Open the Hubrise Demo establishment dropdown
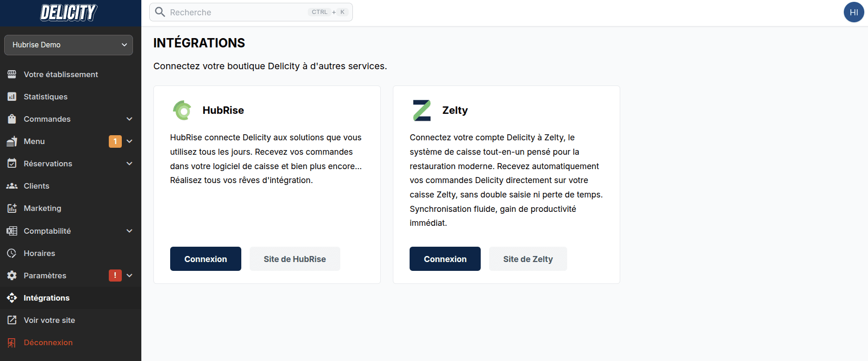This screenshot has width=868, height=361. 69,45
